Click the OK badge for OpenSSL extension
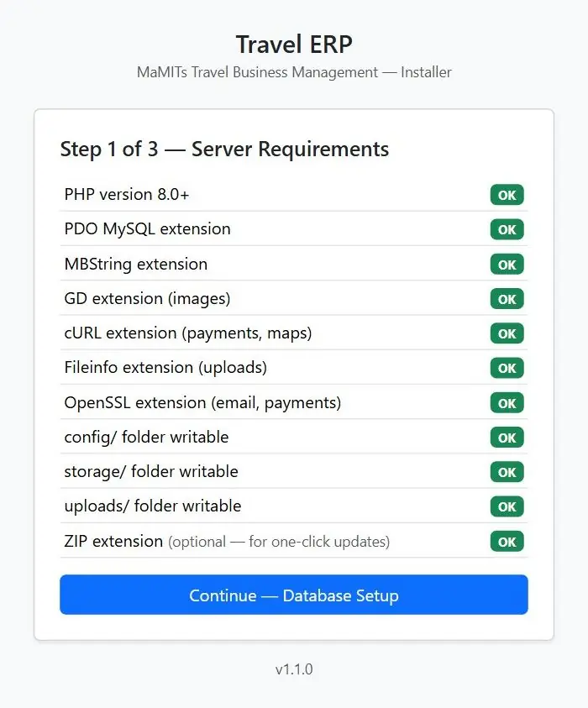The width and height of the screenshot is (588, 708). click(507, 403)
